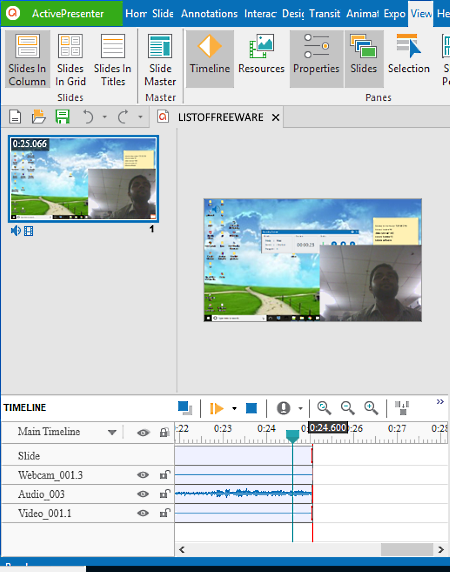Click the record narration button
The image size is (450, 572).
pos(283,408)
